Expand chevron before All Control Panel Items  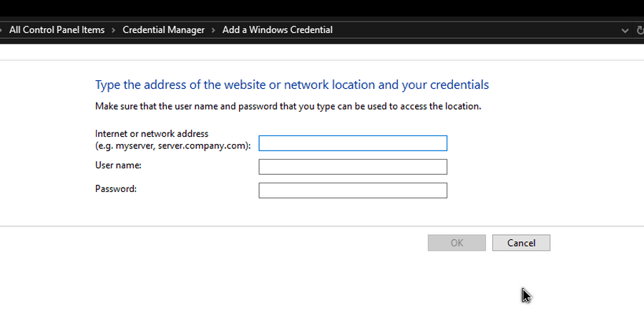pos(1,30)
